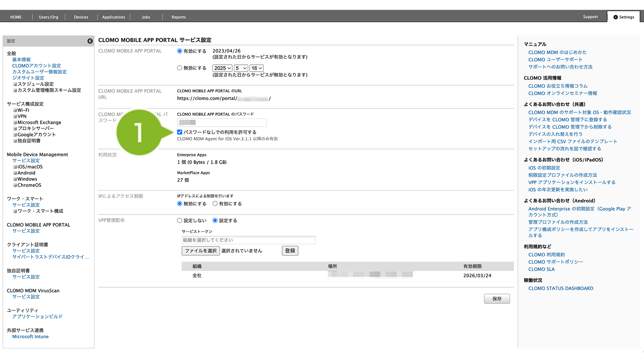
Task: Click expiry date 2026/03/24 cell
Action: pyautogui.click(x=477, y=276)
